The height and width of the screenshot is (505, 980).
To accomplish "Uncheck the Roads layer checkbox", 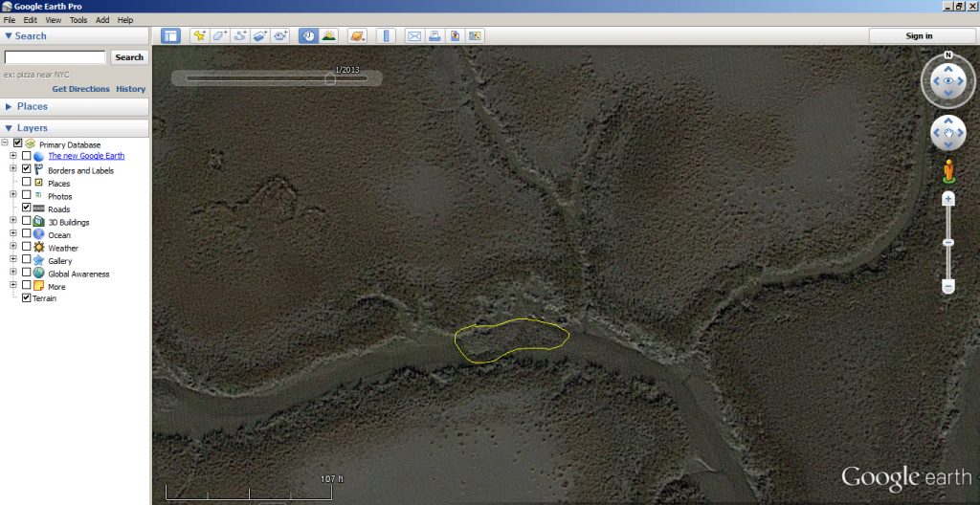I will pyautogui.click(x=26, y=208).
